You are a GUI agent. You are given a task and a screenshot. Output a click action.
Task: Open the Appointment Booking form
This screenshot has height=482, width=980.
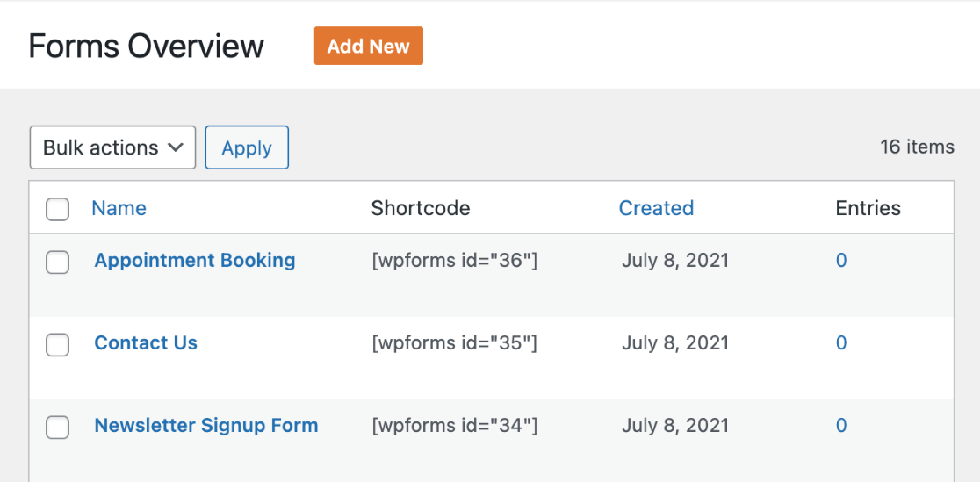pos(195,260)
